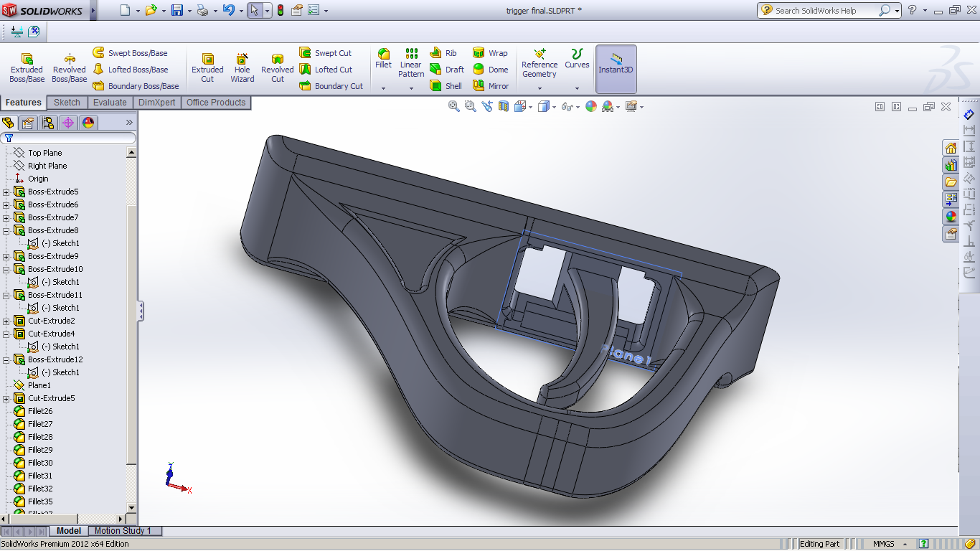The image size is (980, 551).
Task: Click Boundary Boss/Base
Action: click(x=136, y=86)
